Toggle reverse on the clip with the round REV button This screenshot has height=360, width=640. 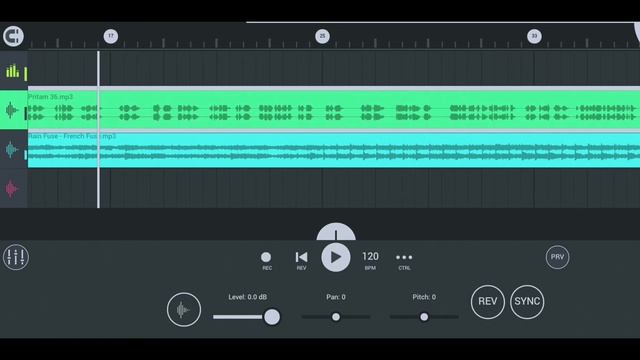487,302
